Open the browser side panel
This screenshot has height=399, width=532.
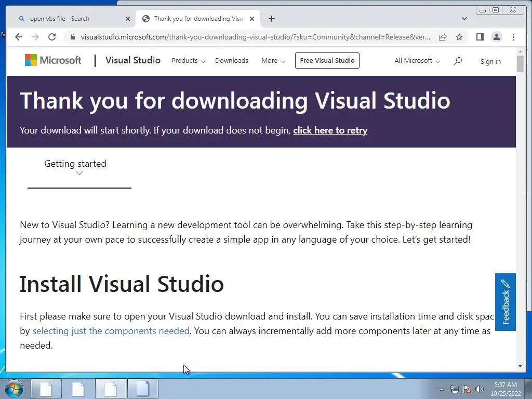coord(480,37)
